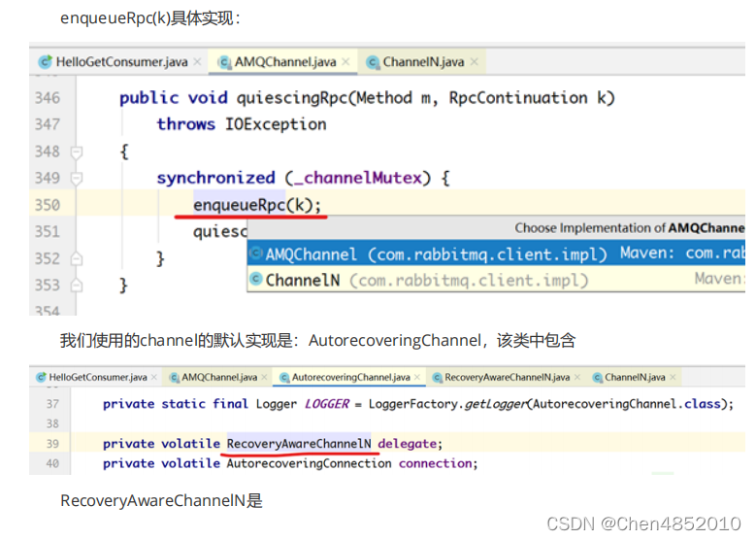Click the class icon of lower ChannelN.java tab
Image resolution: width=756 pixels, height=540 pixels.
tap(598, 378)
